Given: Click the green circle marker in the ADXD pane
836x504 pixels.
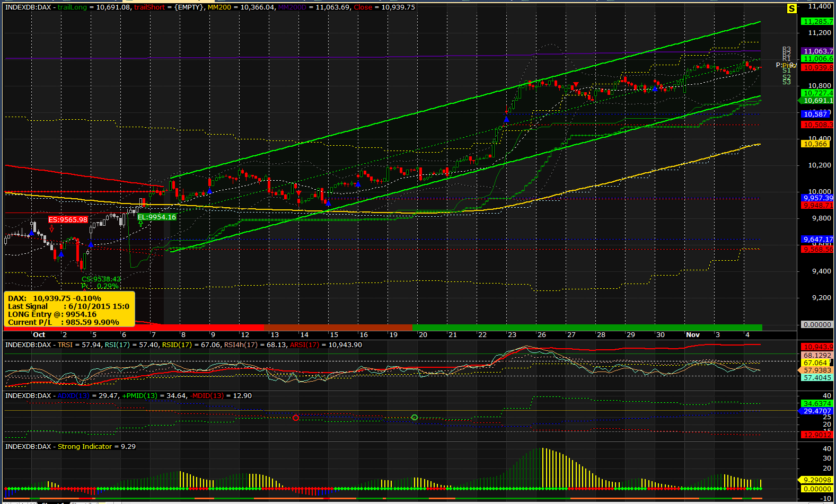Looking at the screenshot, I should tap(415, 418).
